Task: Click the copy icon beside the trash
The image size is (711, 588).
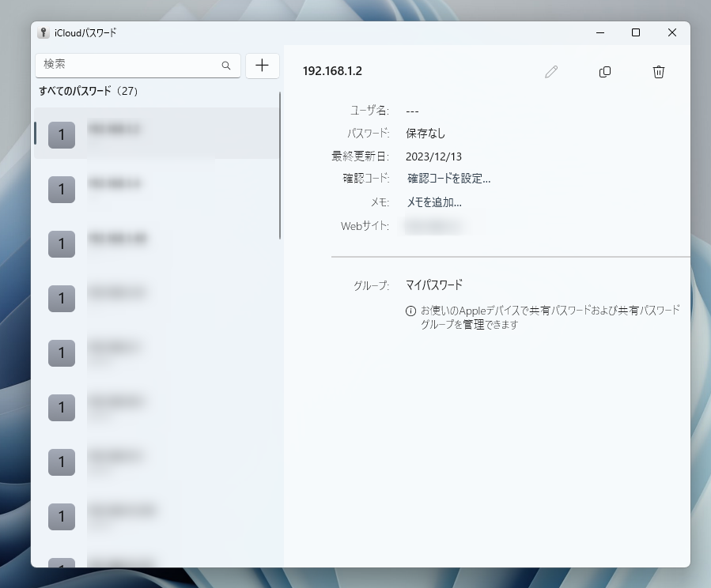Action: coord(605,72)
